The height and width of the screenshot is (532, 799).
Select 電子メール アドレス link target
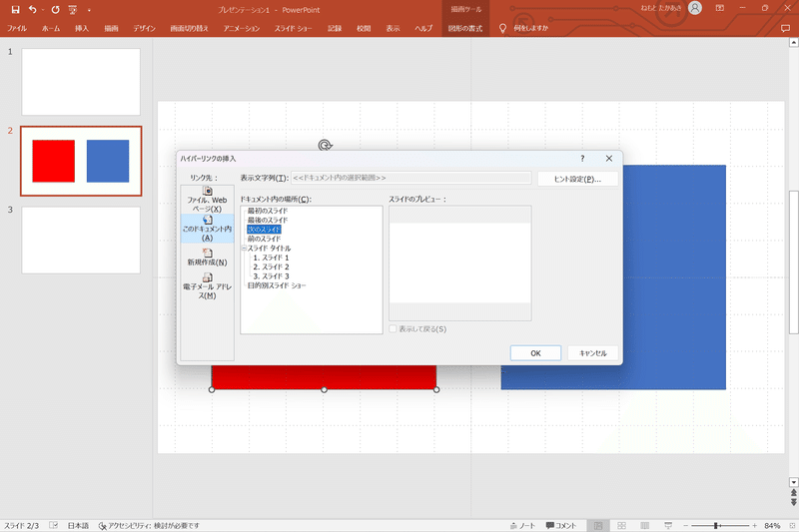tap(207, 286)
